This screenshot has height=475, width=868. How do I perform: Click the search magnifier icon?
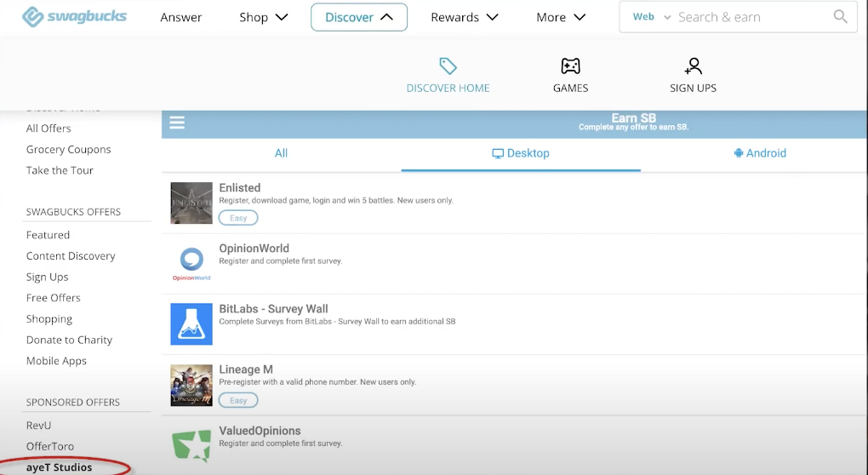pyautogui.click(x=840, y=17)
